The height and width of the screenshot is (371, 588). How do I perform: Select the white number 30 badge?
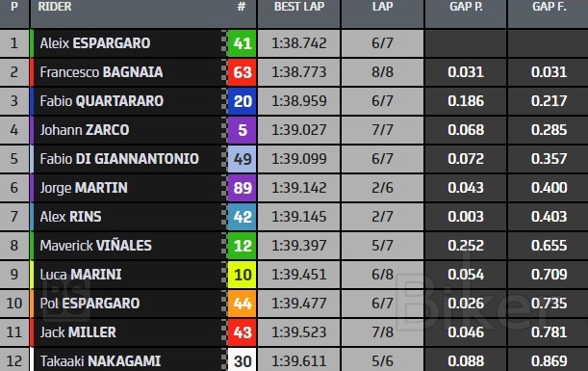point(242,359)
